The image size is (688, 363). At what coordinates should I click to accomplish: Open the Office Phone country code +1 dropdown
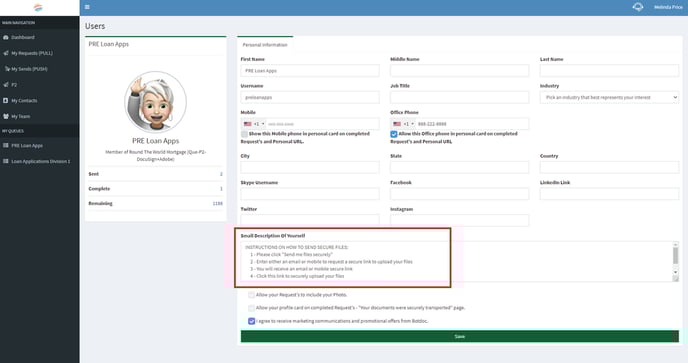tap(403, 124)
